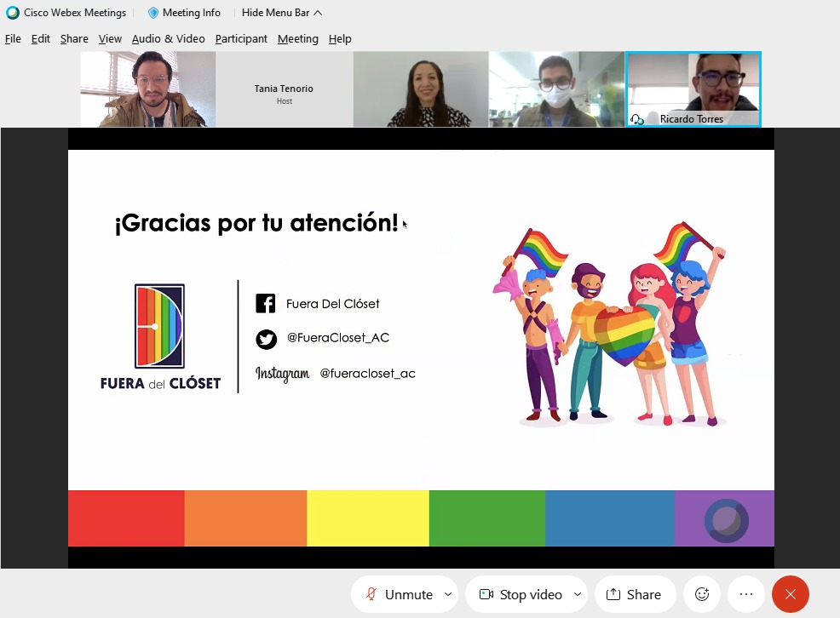840x618 pixels.
Task: Click the Cisco Webex Meetings logo icon
Action: tap(12, 12)
